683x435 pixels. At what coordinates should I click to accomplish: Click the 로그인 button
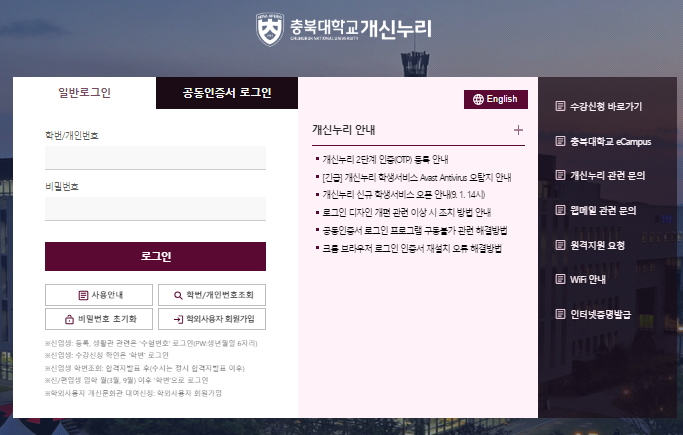coord(156,256)
